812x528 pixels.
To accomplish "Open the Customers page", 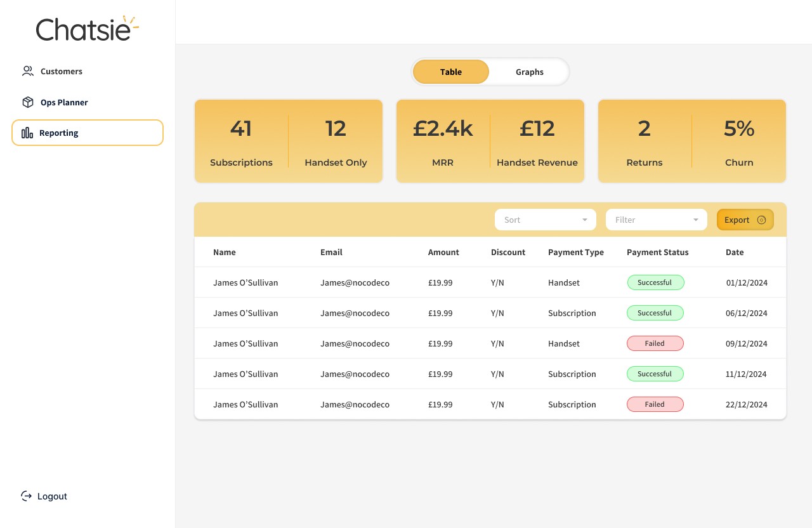I will click(x=62, y=71).
